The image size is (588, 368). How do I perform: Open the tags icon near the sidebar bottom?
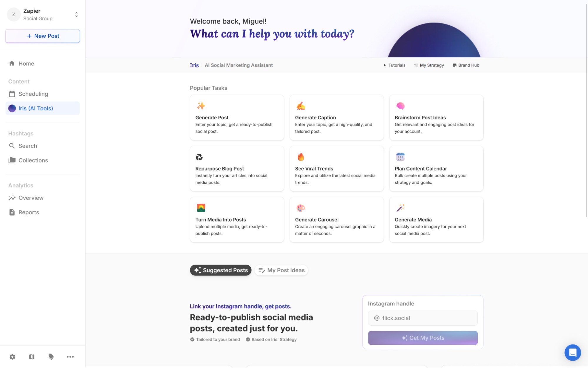coord(51,357)
